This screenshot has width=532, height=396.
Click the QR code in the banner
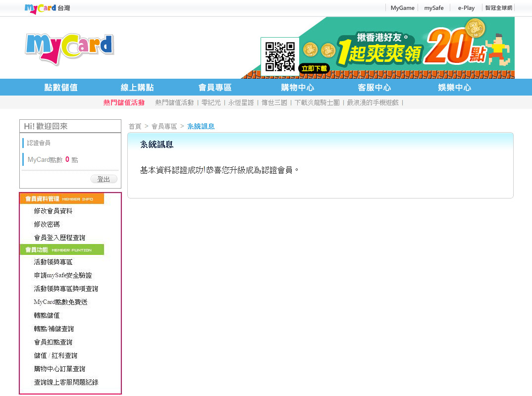(280, 56)
